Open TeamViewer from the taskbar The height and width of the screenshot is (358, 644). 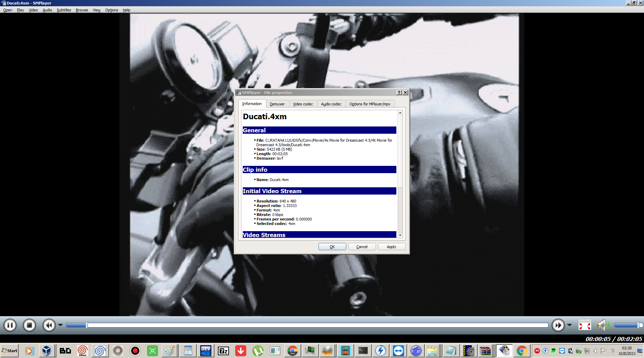click(398, 351)
